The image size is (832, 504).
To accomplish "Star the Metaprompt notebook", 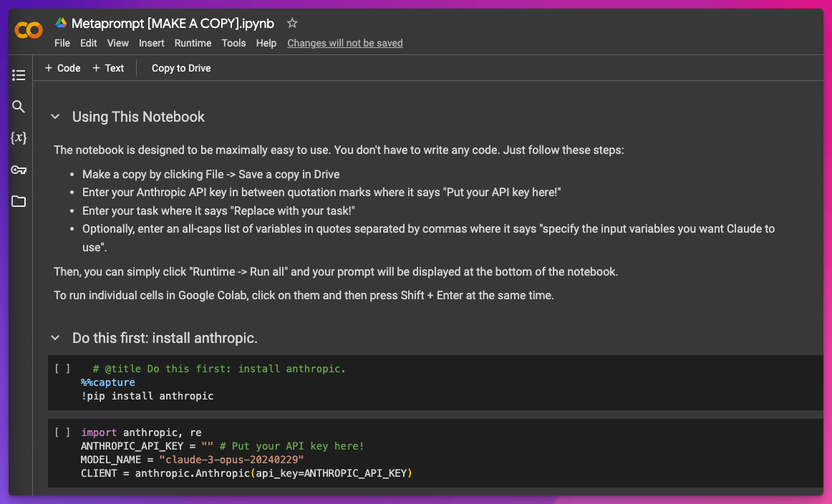I will tap(292, 23).
